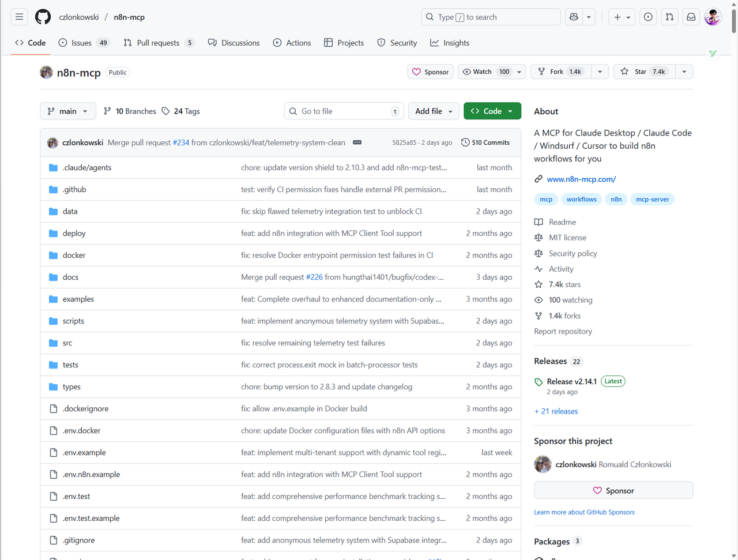Open the main branch selector dropdown
Image resolution: width=738 pixels, height=560 pixels.
67,111
